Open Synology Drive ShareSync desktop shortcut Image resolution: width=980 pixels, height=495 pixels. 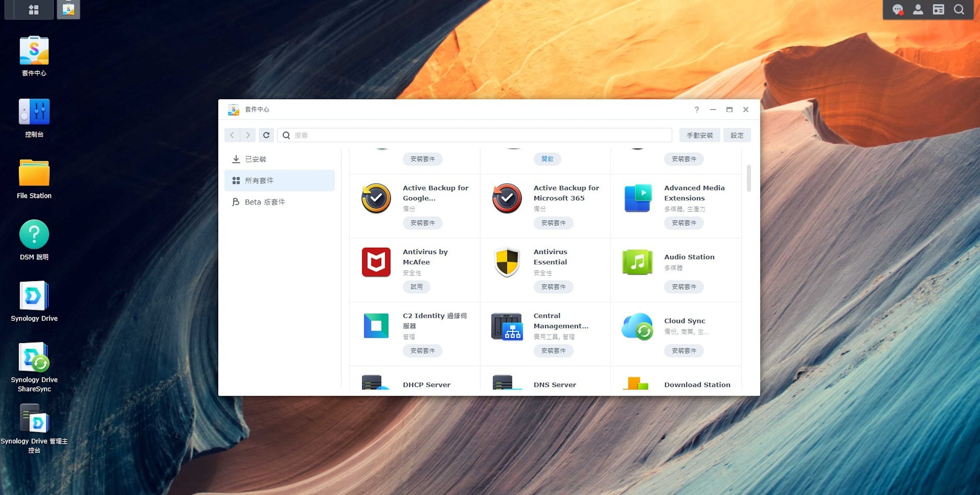coord(34,367)
